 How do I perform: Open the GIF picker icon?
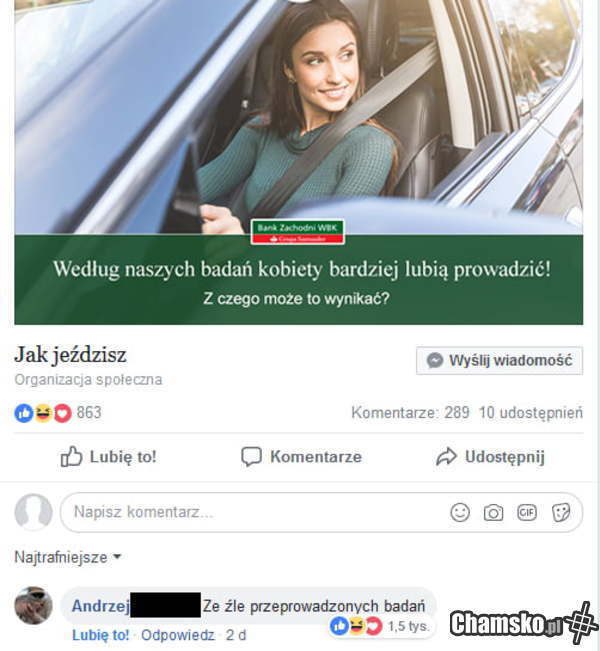(x=527, y=512)
